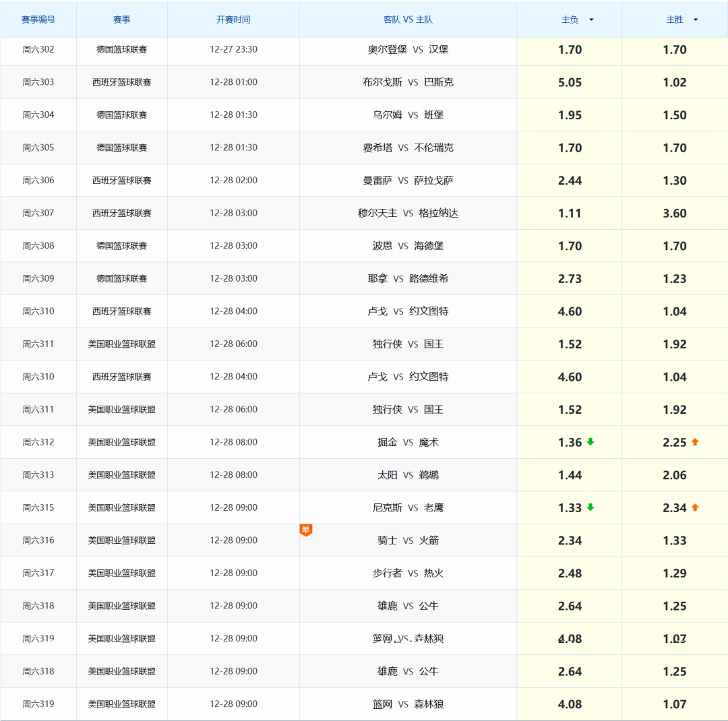728x721 pixels.
Task: Click 骑士 VS 火箭 matchup
Action: click(408, 540)
